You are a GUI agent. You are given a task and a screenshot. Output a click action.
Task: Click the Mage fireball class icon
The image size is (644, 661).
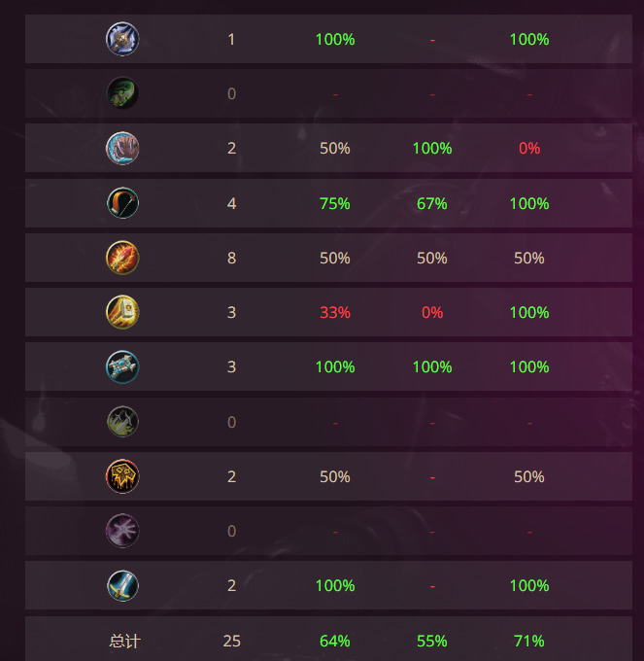[122, 258]
